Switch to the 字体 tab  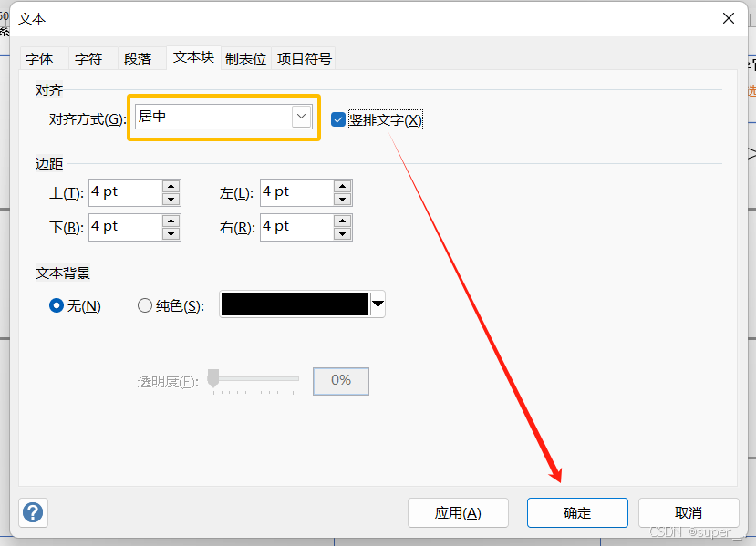[x=43, y=57]
